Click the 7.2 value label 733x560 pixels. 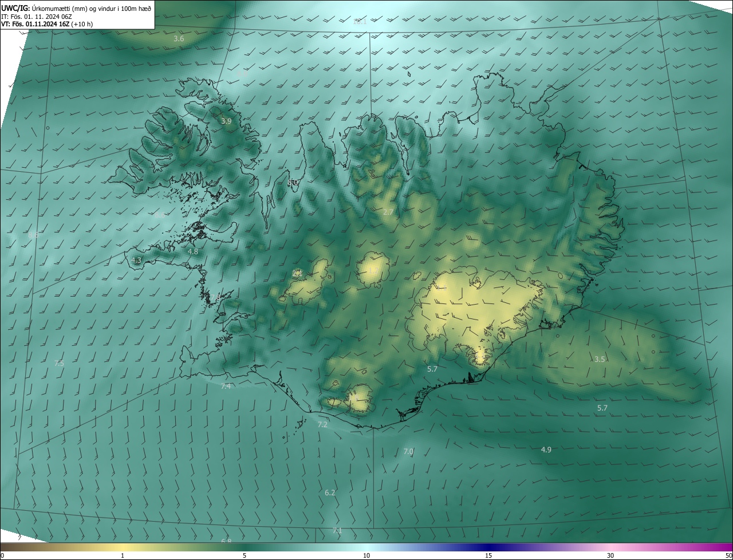click(322, 425)
